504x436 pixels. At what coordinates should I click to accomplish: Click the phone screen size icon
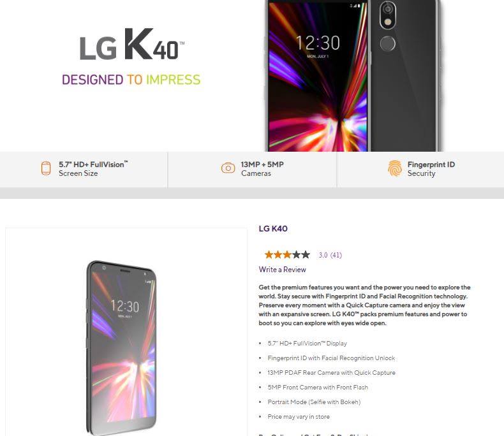(x=46, y=168)
